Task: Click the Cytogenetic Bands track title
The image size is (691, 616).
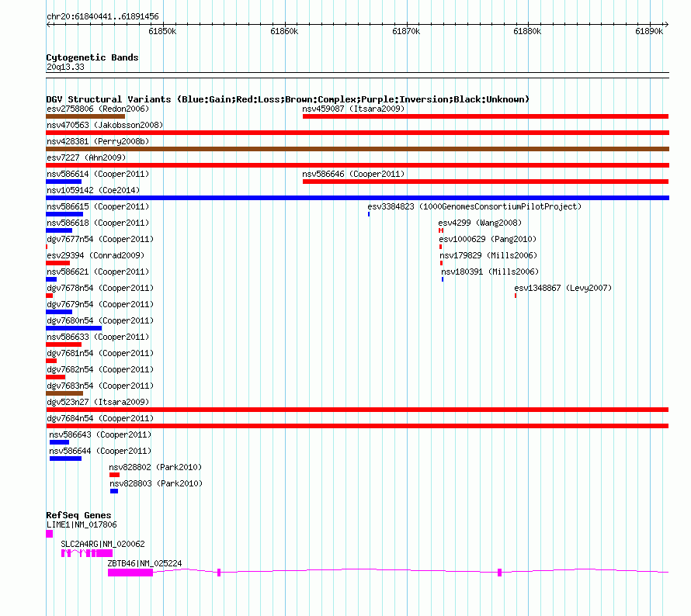Action: (x=92, y=57)
